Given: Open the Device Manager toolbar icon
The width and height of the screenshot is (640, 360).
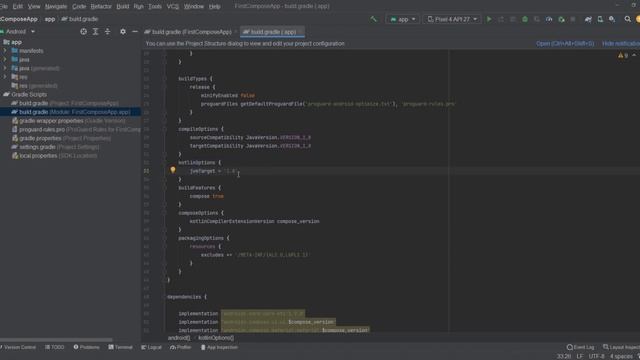Looking at the screenshot, I should point(600,19).
